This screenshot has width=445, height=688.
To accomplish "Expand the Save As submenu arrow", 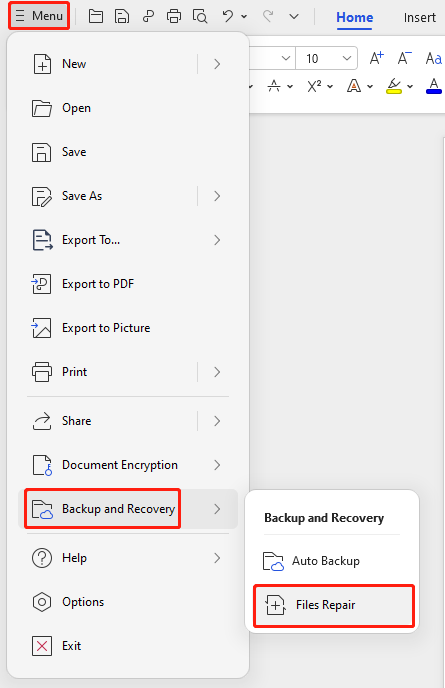I will [x=217, y=196].
